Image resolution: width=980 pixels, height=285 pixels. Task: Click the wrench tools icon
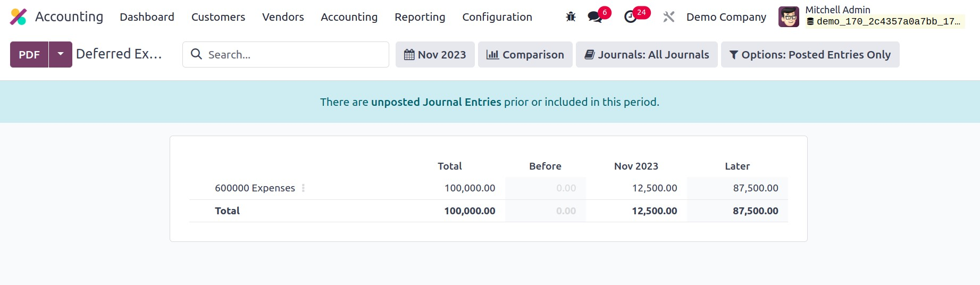tap(668, 17)
